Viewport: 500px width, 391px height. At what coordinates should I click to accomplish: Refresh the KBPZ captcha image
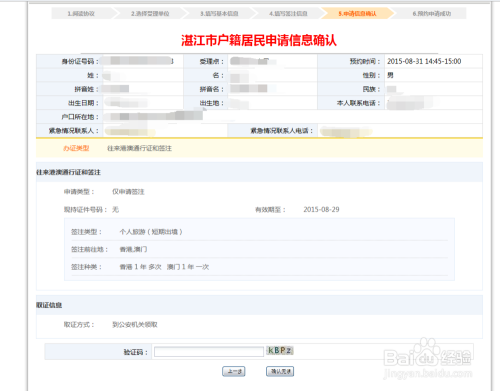tap(280, 351)
